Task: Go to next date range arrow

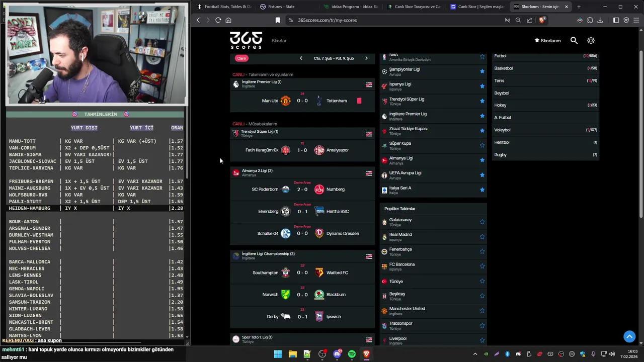Action: tap(366, 58)
